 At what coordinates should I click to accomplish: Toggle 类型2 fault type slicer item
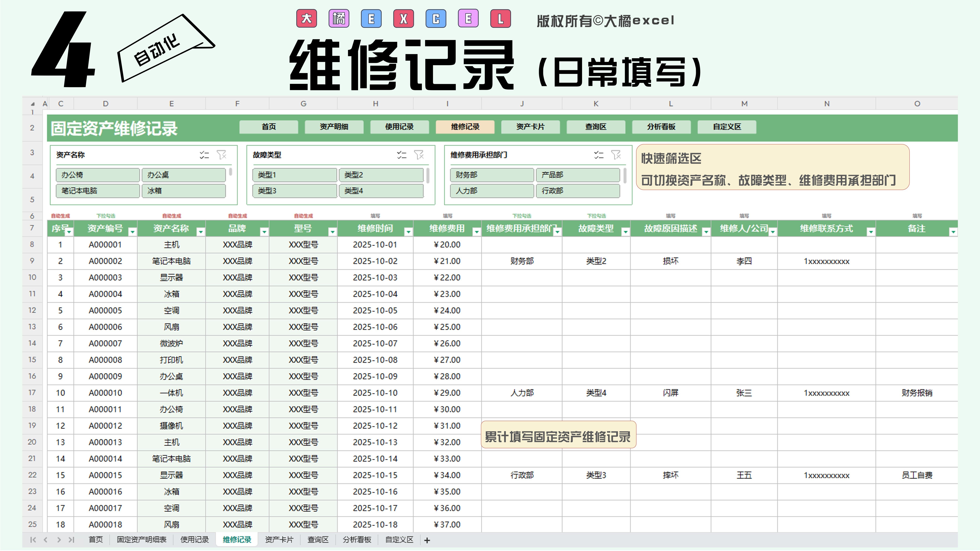coord(381,175)
